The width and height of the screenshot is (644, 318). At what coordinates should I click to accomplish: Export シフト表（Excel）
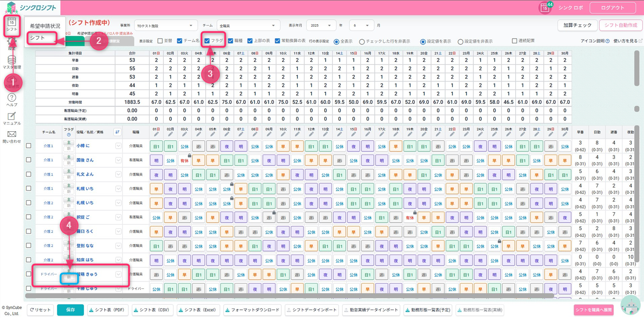point(199,310)
